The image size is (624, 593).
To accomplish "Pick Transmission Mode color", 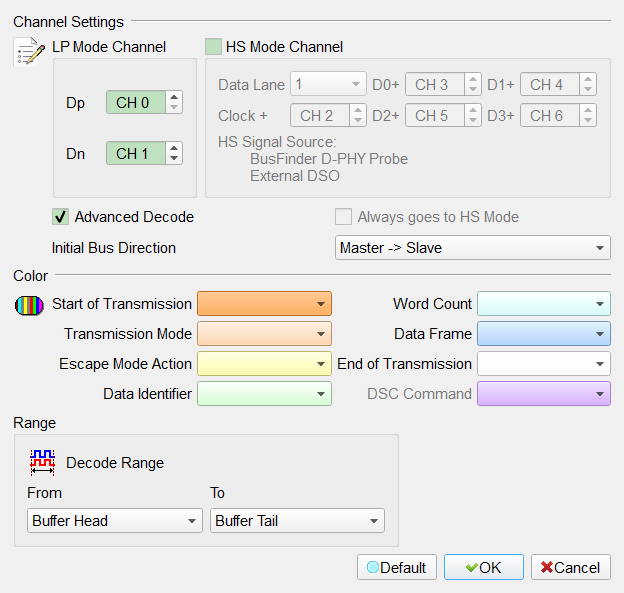I will (264, 334).
